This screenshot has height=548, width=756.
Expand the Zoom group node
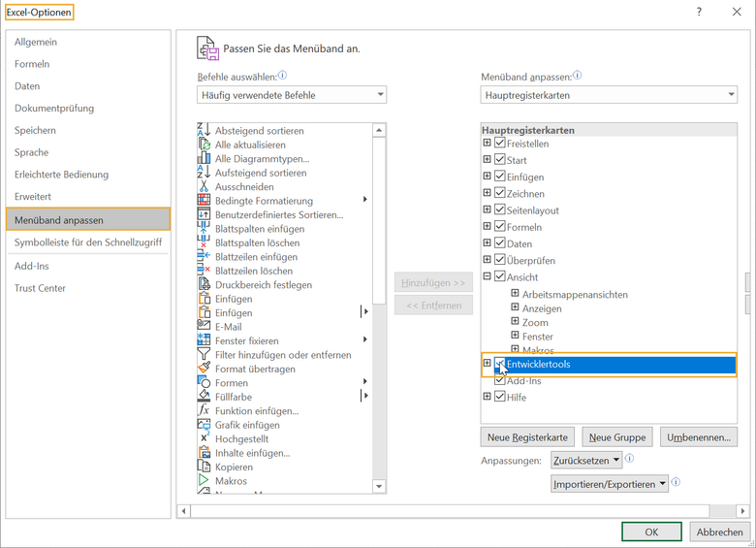515,321
